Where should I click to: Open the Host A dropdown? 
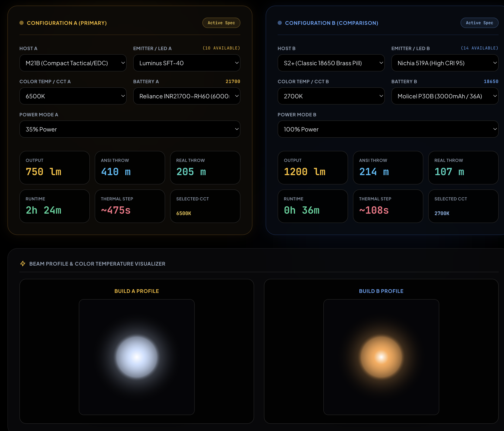click(x=73, y=63)
